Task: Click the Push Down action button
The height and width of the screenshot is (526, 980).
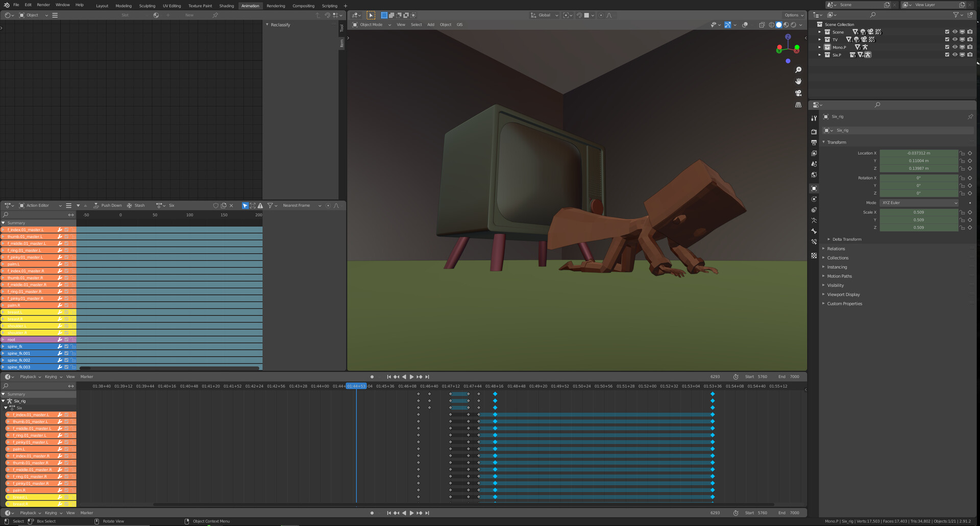Action: [x=108, y=206]
